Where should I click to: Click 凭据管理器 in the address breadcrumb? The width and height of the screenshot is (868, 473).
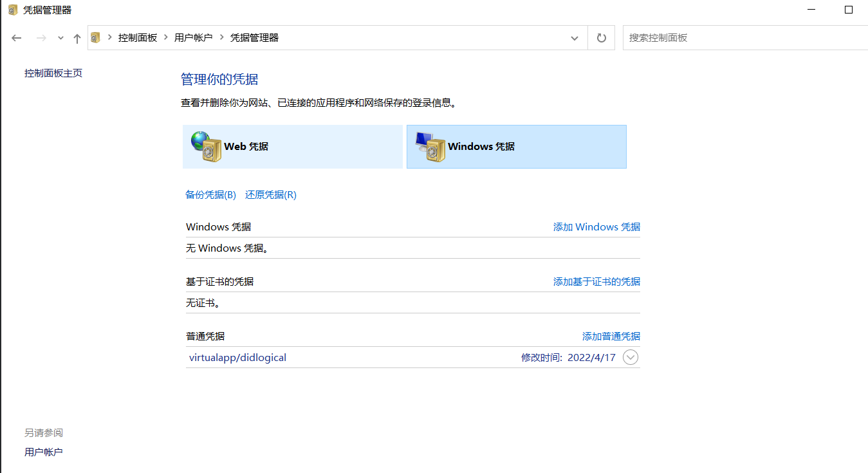[x=255, y=38]
